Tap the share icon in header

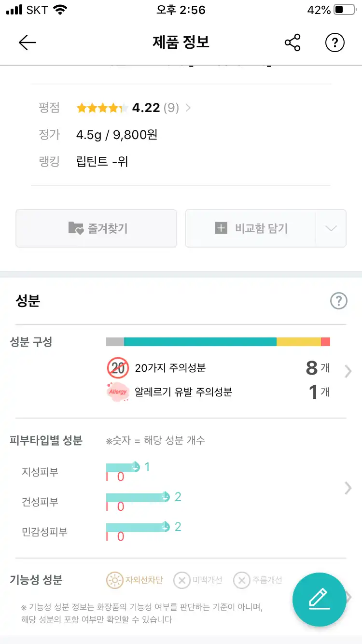[292, 43]
